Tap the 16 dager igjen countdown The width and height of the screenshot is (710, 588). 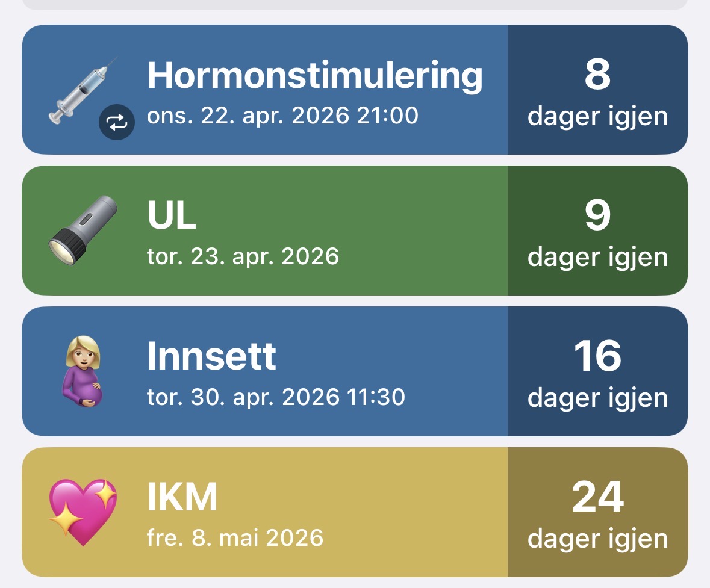tap(597, 371)
